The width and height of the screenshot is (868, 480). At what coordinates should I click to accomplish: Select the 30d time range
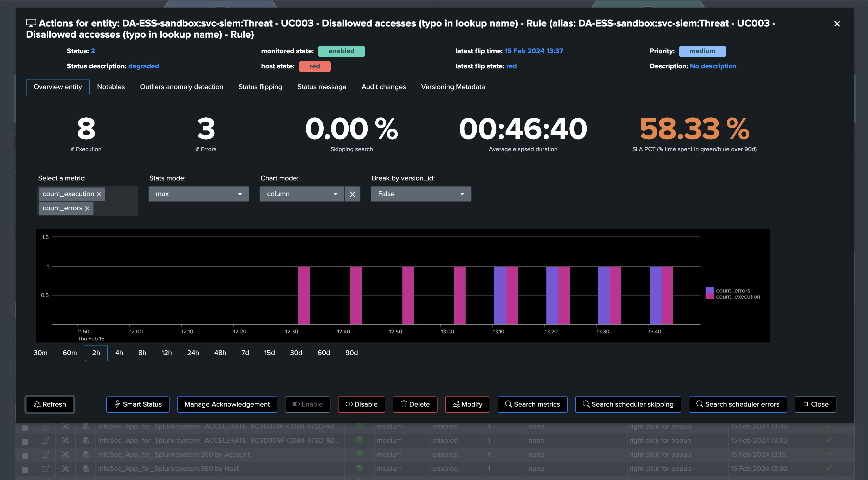[x=296, y=353]
